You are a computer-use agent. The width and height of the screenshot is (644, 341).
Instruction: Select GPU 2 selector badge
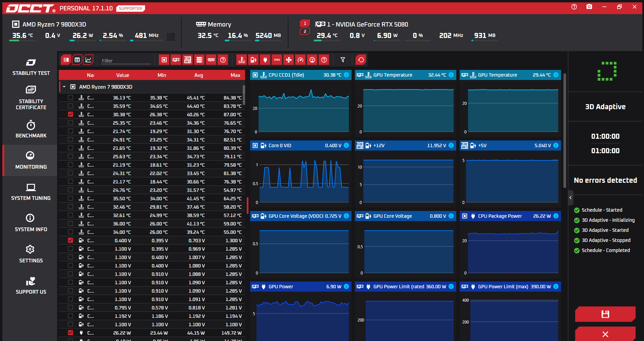(x=305, y=31)
